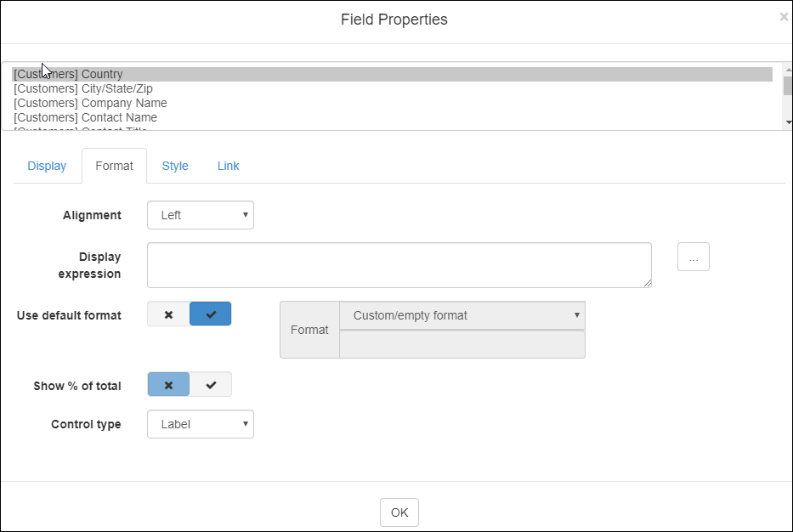Open the Alignment dropdown
Screen dimensions: 793x532
pos(201,215)
